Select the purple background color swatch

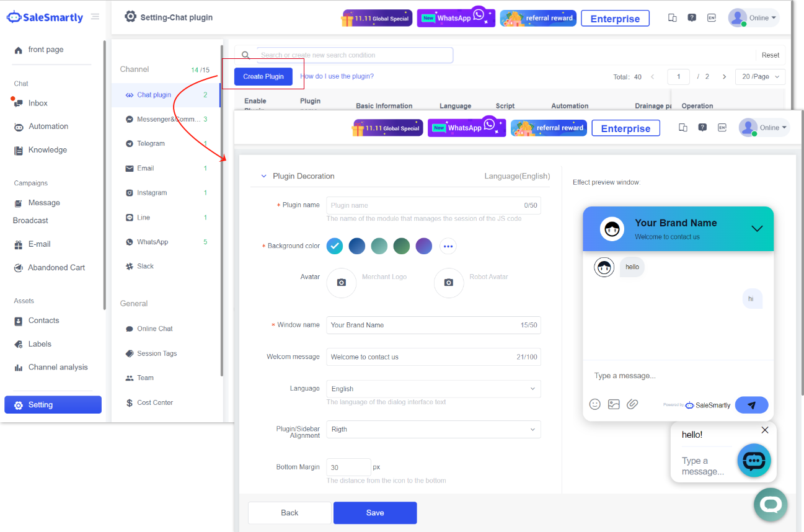[423, 246]
